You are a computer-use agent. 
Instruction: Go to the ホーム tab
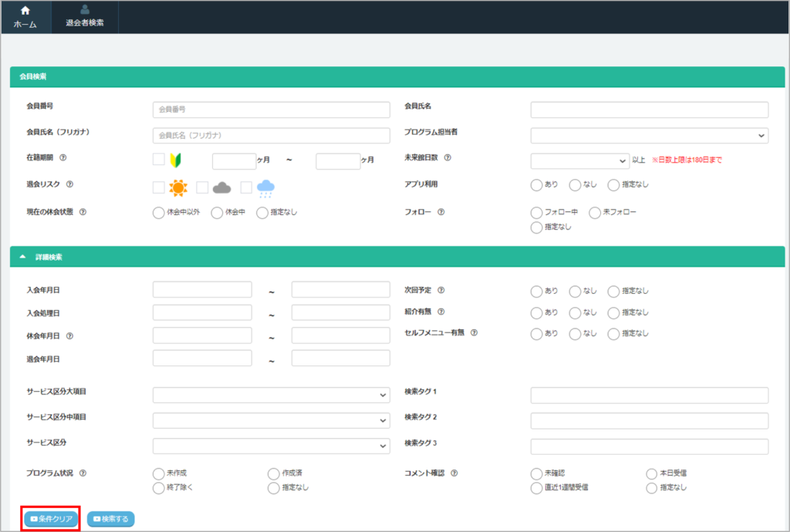click(x=25, y=17)
